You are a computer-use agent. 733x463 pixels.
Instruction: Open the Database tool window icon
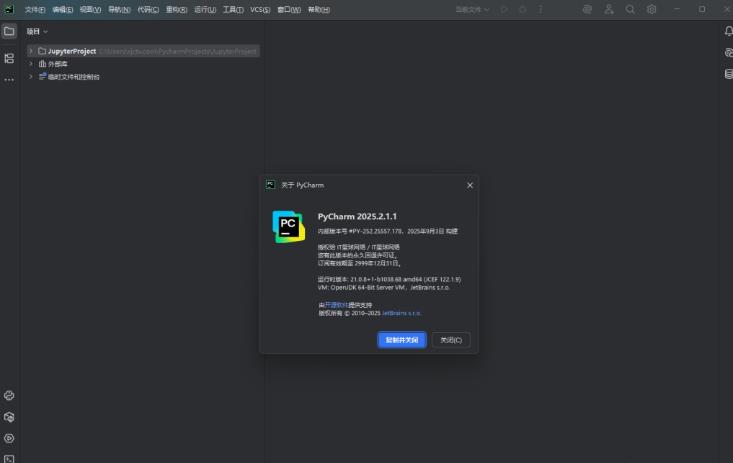pyautogui.click(x=728, y=74)
